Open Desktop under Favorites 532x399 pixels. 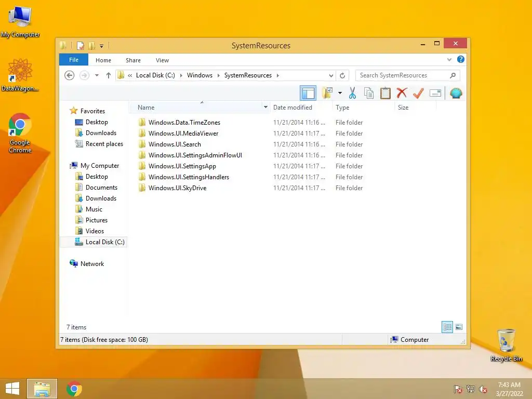[x=96, y=122]
